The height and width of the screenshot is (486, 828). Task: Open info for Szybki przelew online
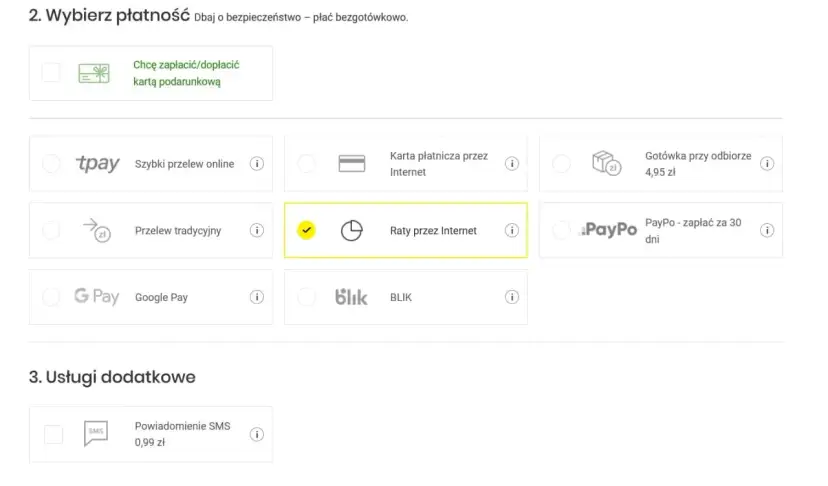tap(257, 164)
